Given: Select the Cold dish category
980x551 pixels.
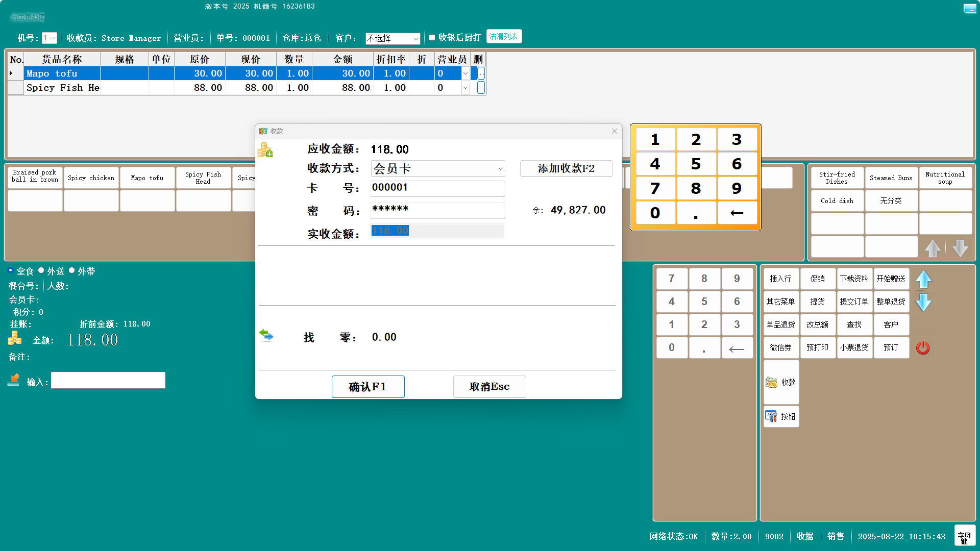Looking at the screenshot, I should pyautogui.click(x=837, y=201).
